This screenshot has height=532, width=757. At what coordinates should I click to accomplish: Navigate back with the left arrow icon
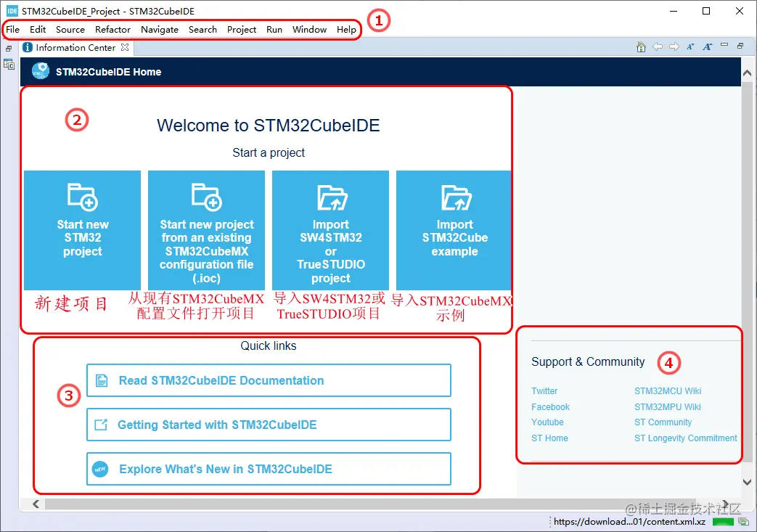657,47
